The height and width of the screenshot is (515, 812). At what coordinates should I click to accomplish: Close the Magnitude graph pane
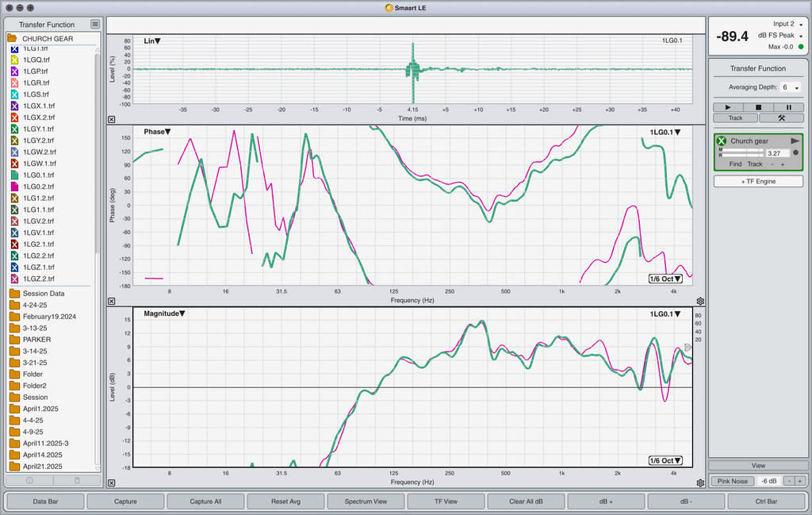(111, 483)
